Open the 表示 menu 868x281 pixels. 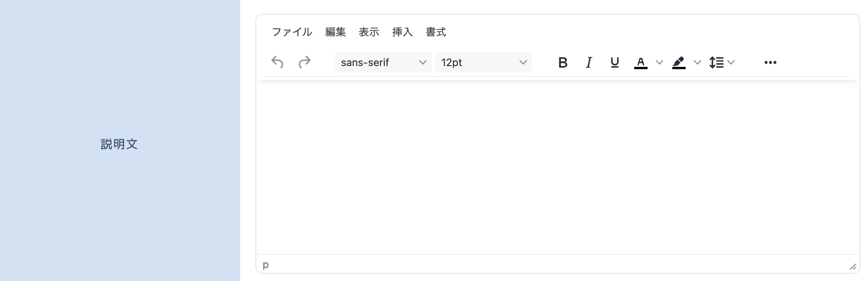click(x=369, y=32)
